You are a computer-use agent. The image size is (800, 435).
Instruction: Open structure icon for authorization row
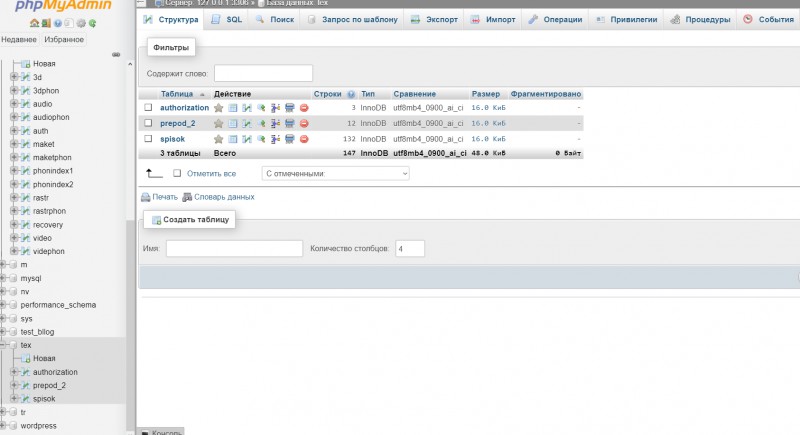point(247,108)
